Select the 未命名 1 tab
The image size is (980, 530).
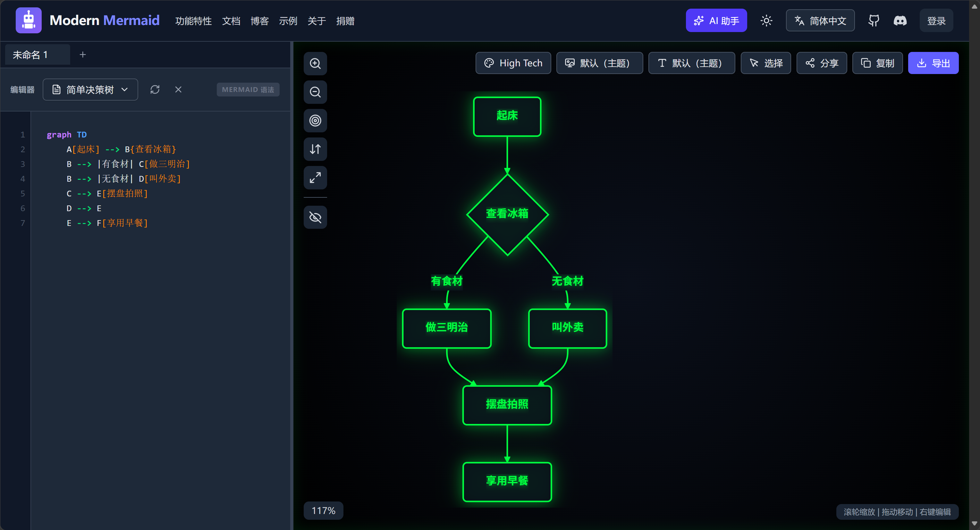37,55
